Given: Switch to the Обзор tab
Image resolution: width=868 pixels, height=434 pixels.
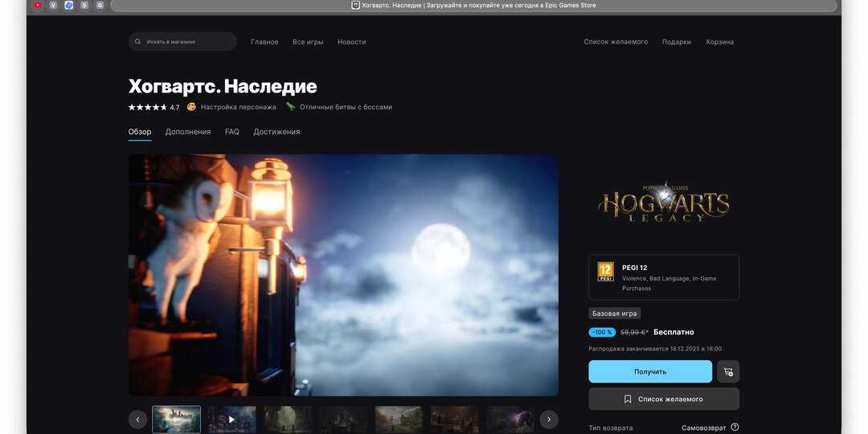Looking at the screenshot, I should click(x=140, y=132).
